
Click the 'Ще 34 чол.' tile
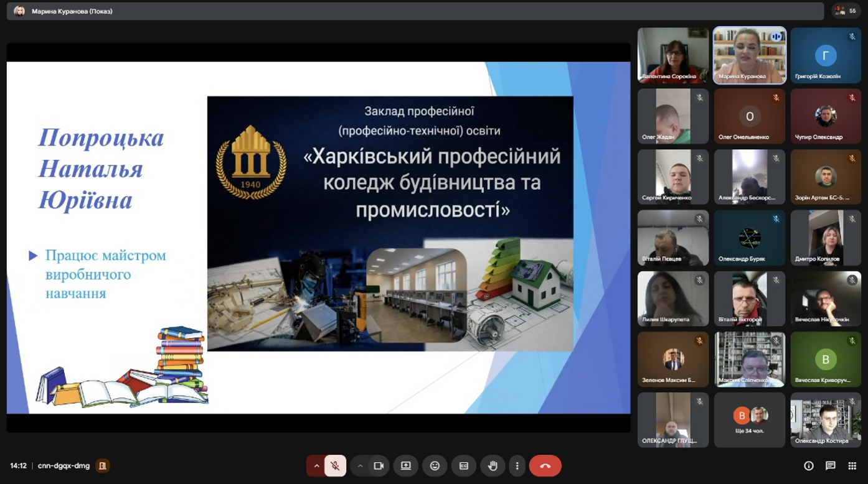coord(749,420)
